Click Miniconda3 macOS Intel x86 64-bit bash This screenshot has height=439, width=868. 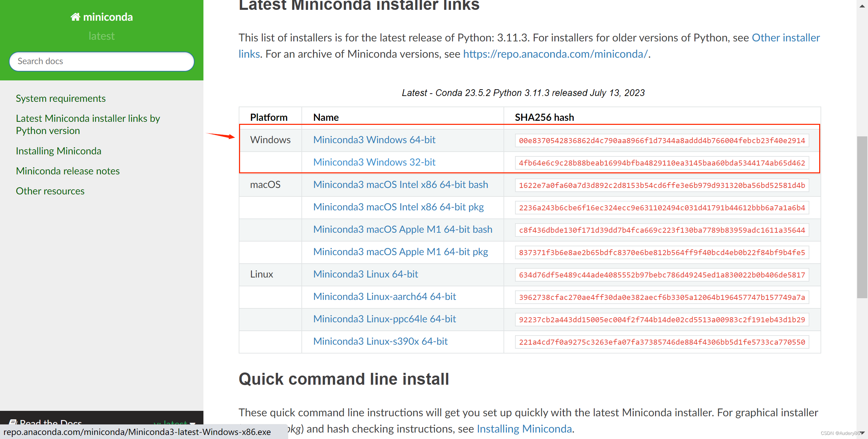(400, 184)
